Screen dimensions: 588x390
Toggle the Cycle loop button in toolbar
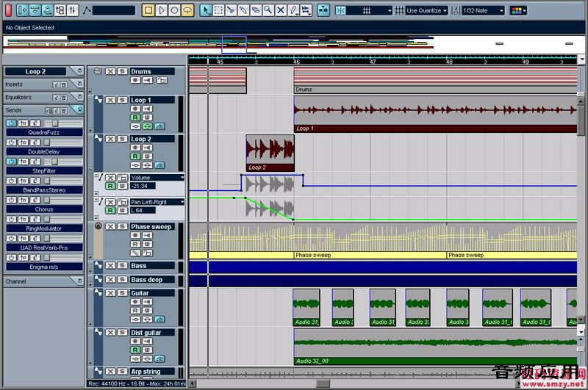(187, 10)
